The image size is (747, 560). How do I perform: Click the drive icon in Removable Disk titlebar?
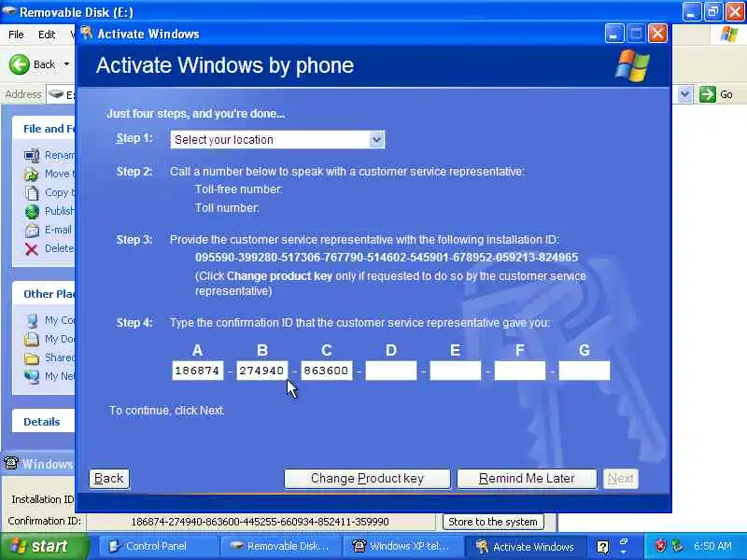click(x=8, y=10)
